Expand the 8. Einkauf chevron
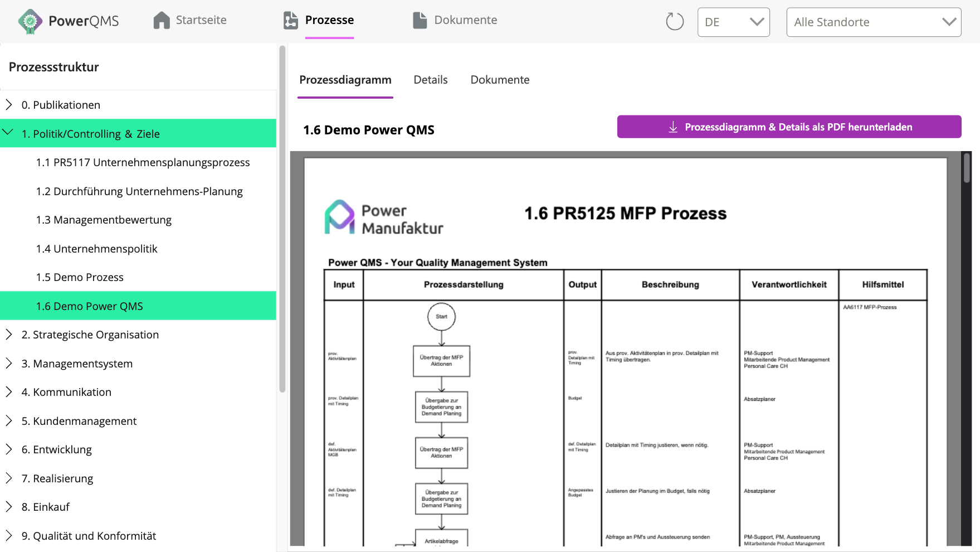Viewport: 980px width, 552px height. pos(9,506)
